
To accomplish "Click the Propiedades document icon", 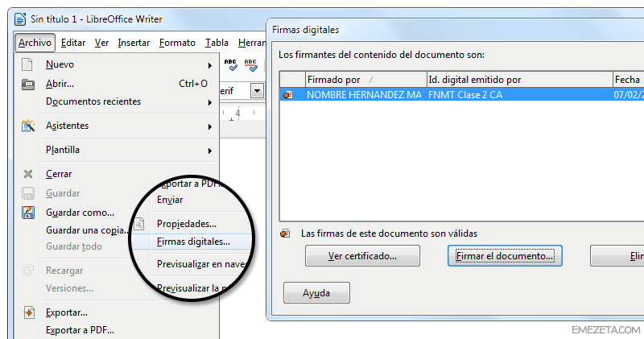I will pos(139,224).
